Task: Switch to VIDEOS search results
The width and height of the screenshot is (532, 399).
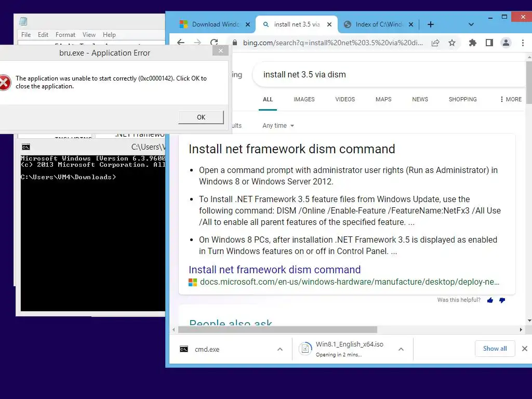Action: [345, 99]
